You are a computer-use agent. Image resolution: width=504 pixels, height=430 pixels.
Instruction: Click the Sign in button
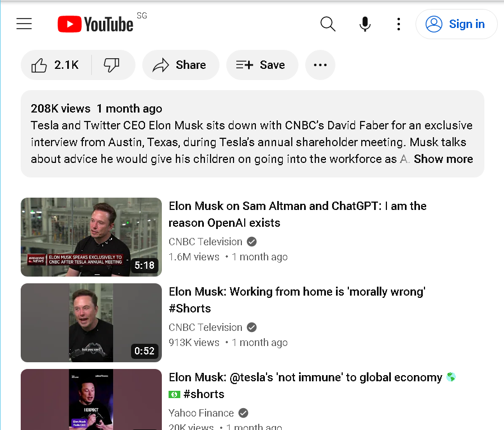coord(456,24)
